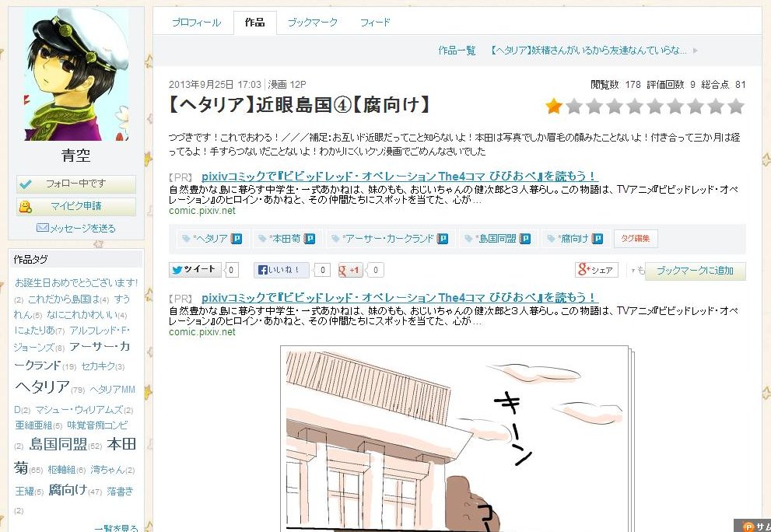771x532 pixels.
Task: Click sidebar tag 亜細亜組
Action: coord(33,425)
